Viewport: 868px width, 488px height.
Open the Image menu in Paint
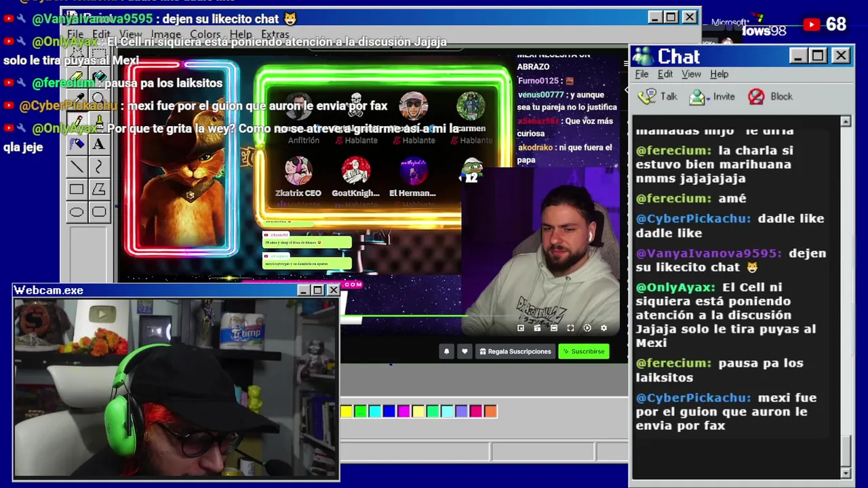click(165, 34)
